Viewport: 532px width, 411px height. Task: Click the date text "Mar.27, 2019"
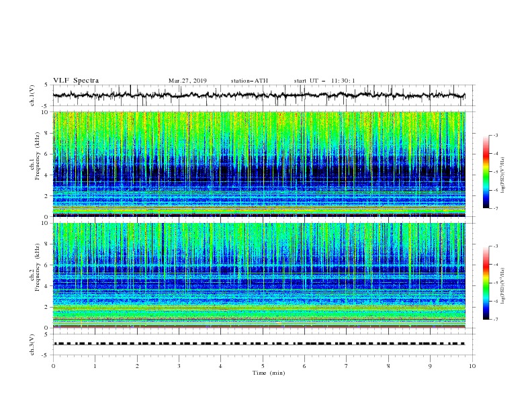tap(187, 81)
